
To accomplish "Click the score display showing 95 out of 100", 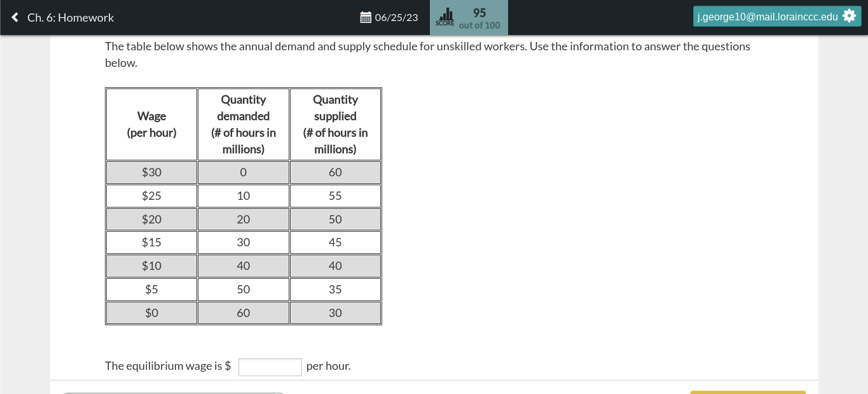I will point(479,18).
